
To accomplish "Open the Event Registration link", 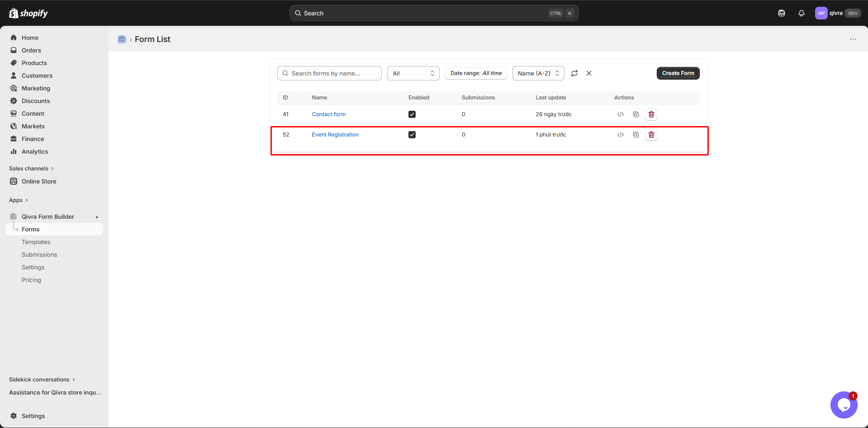I will (335, 135).
